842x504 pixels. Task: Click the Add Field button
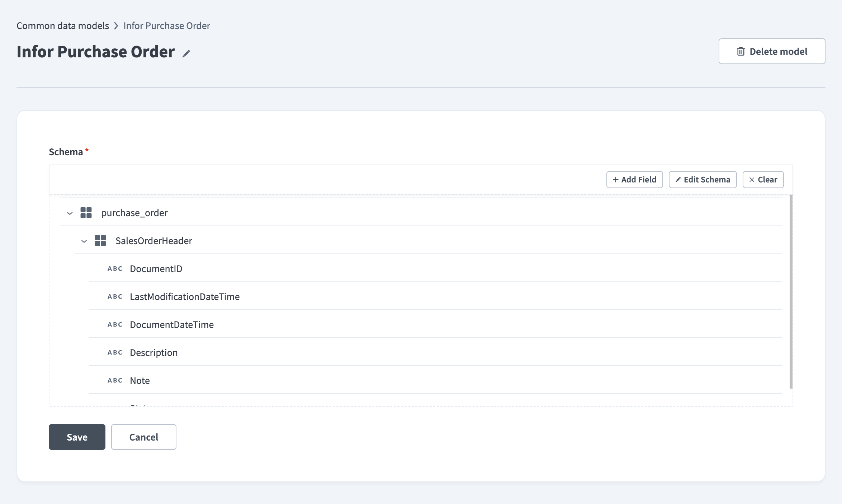click(634, 180)
